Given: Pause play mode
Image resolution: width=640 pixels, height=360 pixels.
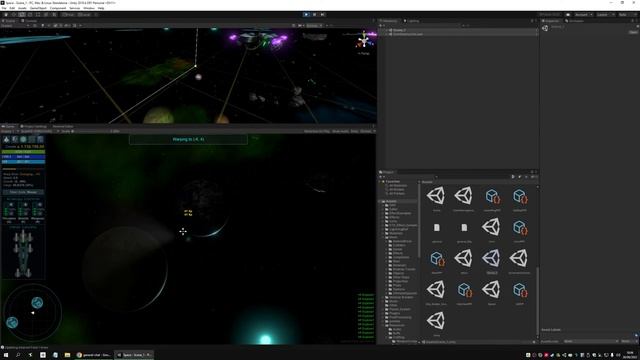Looking at the screenshot, I should (x=314, y=15).
